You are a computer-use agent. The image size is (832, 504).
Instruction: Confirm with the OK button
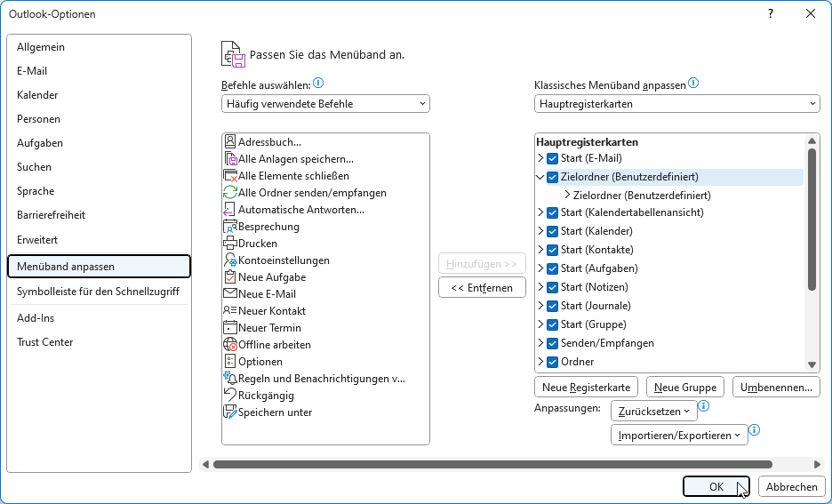click(716, 486)
